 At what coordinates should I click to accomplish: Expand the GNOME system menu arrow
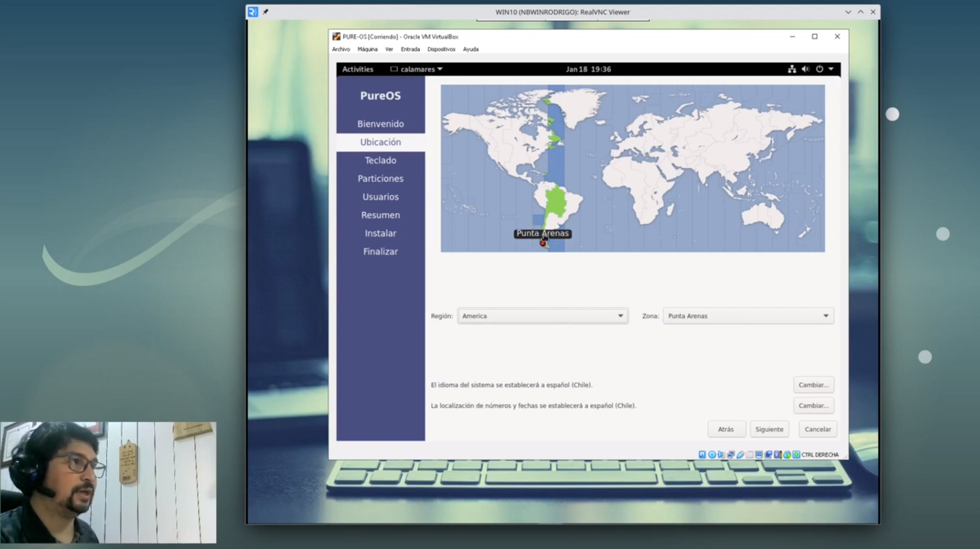(x=831, y=69)
